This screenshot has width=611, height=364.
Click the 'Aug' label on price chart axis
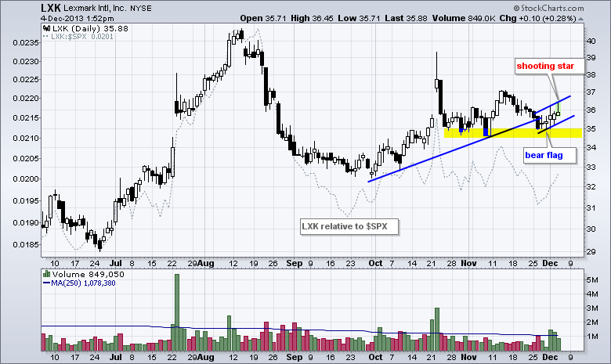tap(206, 263)
